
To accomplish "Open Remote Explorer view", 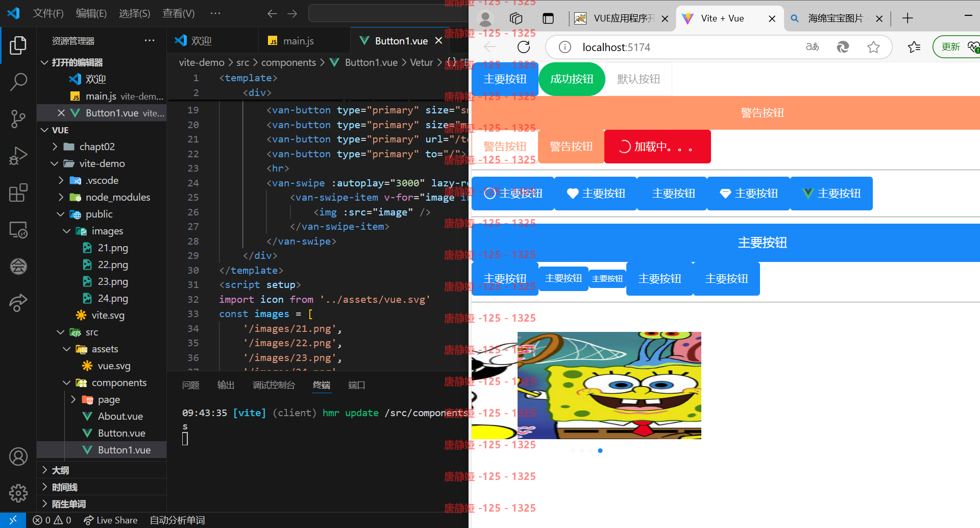I will 18,230.
